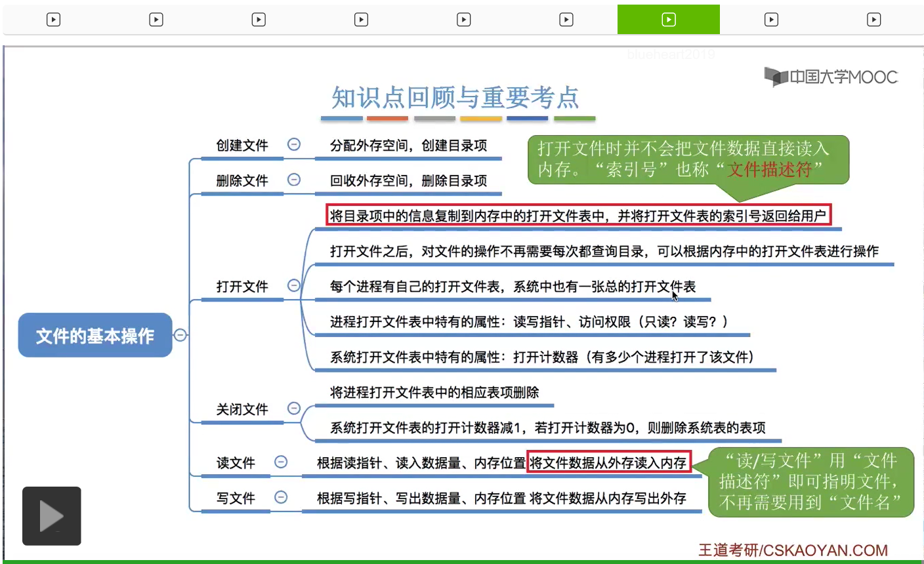924x564 pixels.
Task: Click the green callout about 读/写文件
Action: [x=811, y=482]
